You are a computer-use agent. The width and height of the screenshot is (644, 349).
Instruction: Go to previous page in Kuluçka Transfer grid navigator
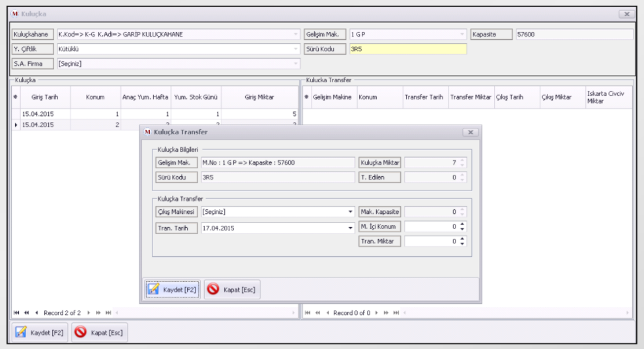tap(318, 313)
